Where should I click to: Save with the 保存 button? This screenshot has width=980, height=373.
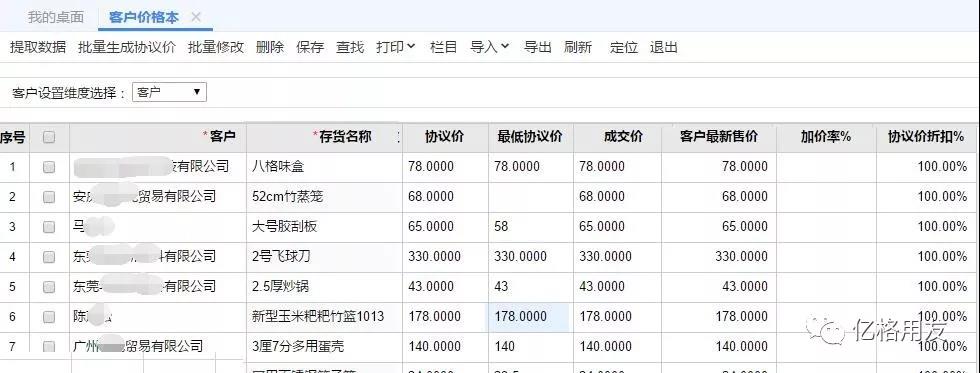[x=310, y=47]
